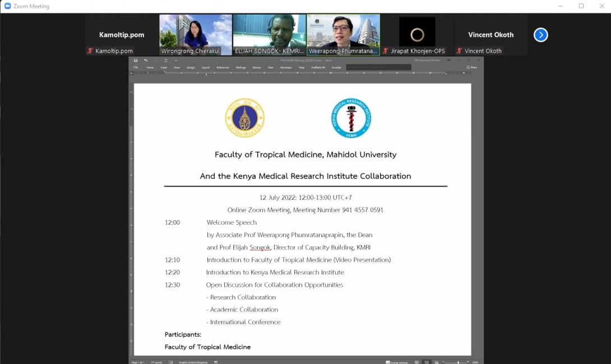Switch to Web Layout view icon
The height and width of the screenshot is (364, 611).
[x=437, y=362]
